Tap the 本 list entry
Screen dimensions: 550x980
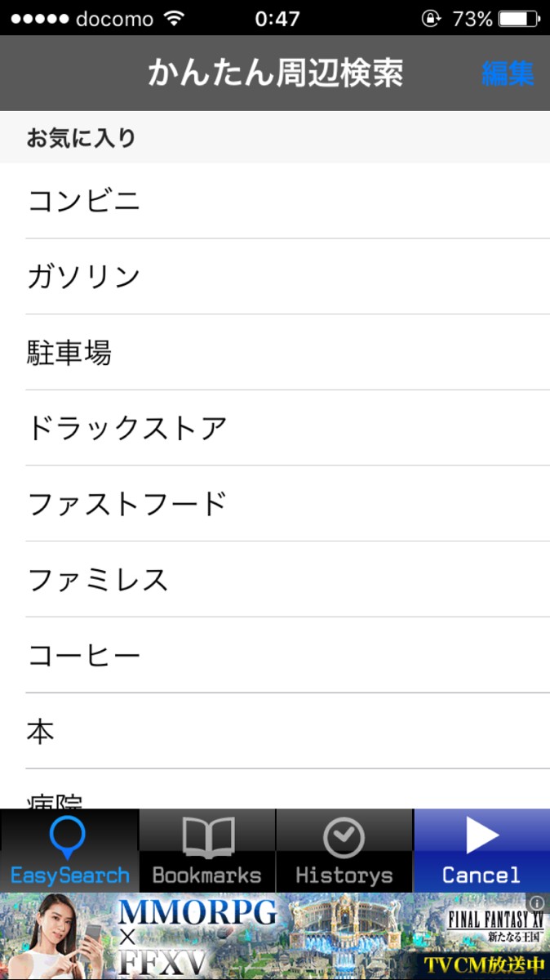click(x=41, y=731)
